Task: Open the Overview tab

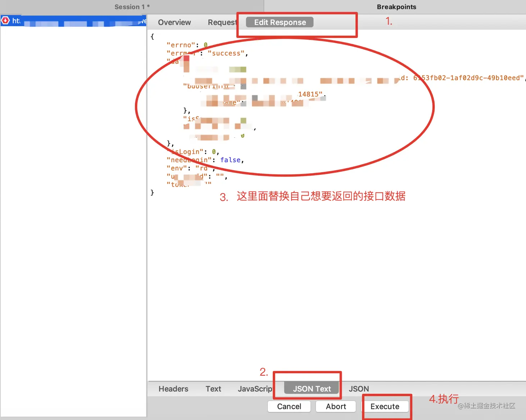Action: click(x=174, y=22)
